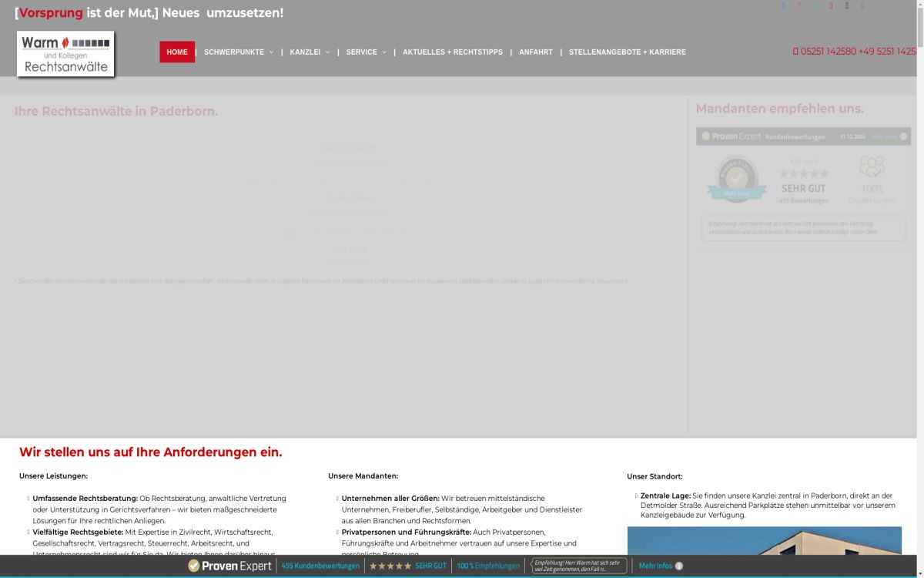Go to the Home menu item

(177, 52)
